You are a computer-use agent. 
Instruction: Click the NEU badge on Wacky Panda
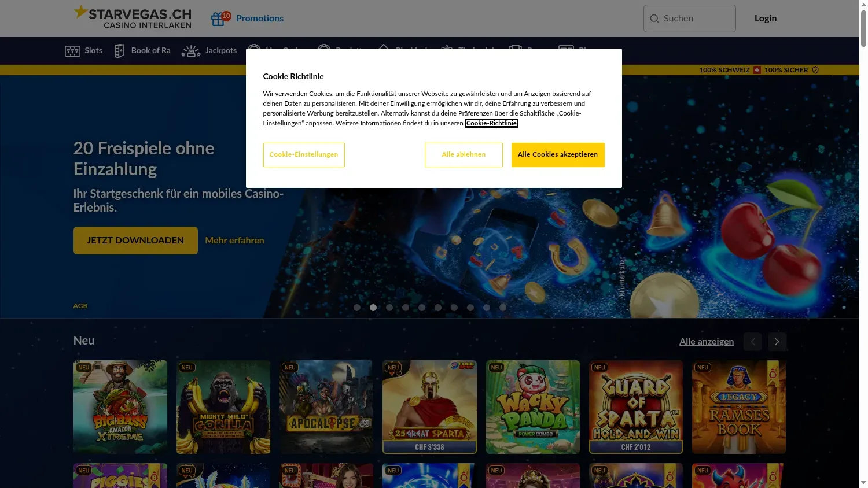click(496, 368)
